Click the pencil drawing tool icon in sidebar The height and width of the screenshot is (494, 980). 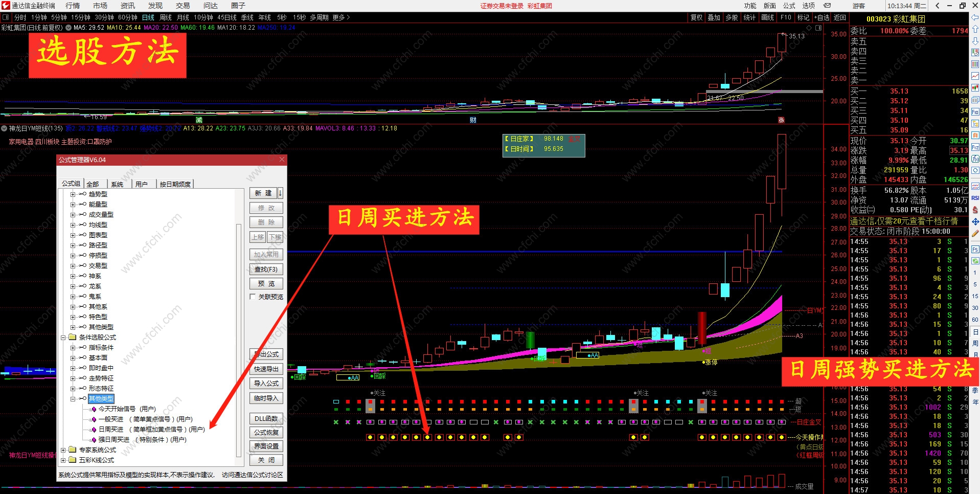click(x=975, y=233)
